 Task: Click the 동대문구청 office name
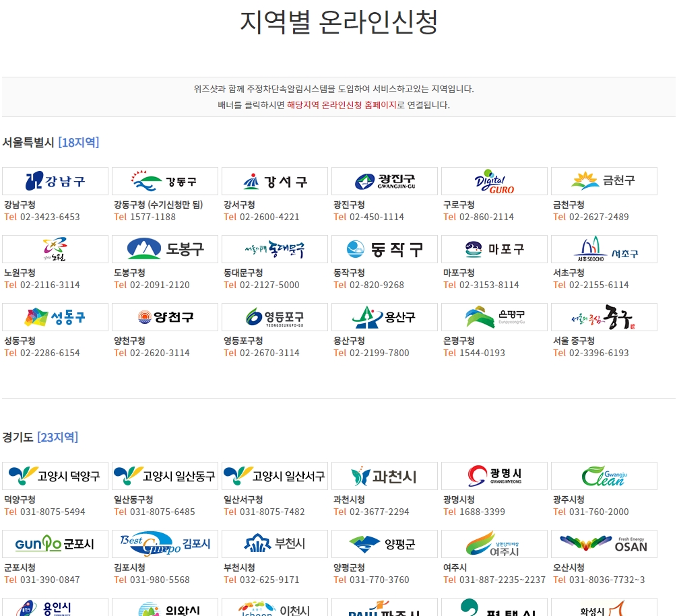click(x=243, y=273)
